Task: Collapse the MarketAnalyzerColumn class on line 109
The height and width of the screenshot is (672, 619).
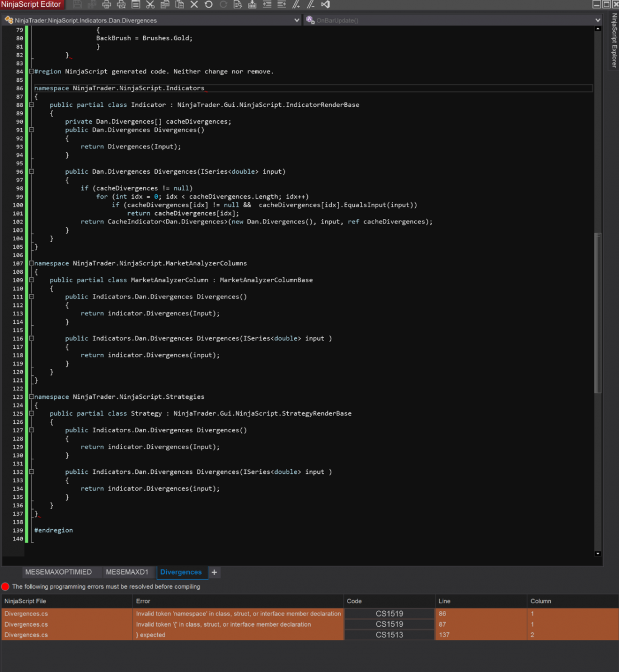Action: (31, 280)
